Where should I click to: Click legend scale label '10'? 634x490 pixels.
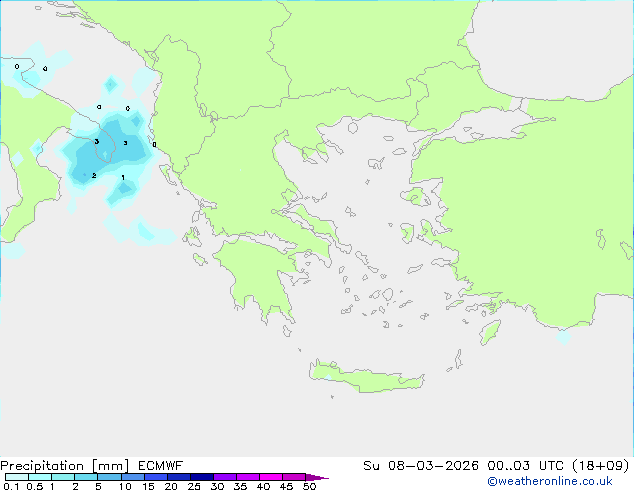point(125,486)
